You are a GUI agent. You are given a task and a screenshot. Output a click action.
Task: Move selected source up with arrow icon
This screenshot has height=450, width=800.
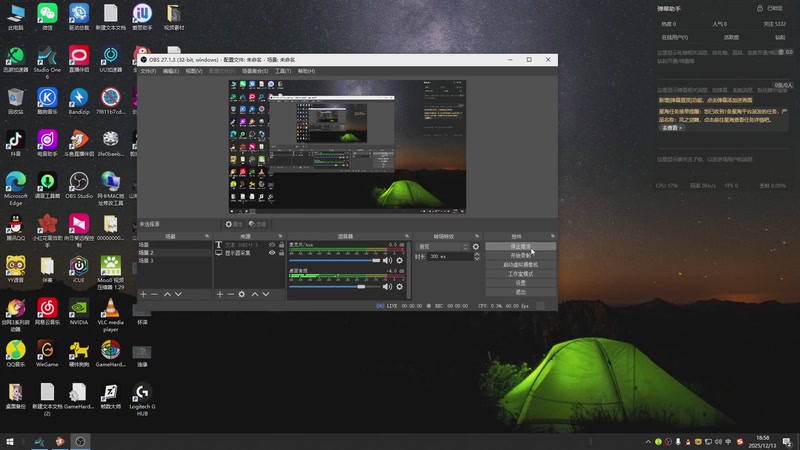(x=255, y=294)
